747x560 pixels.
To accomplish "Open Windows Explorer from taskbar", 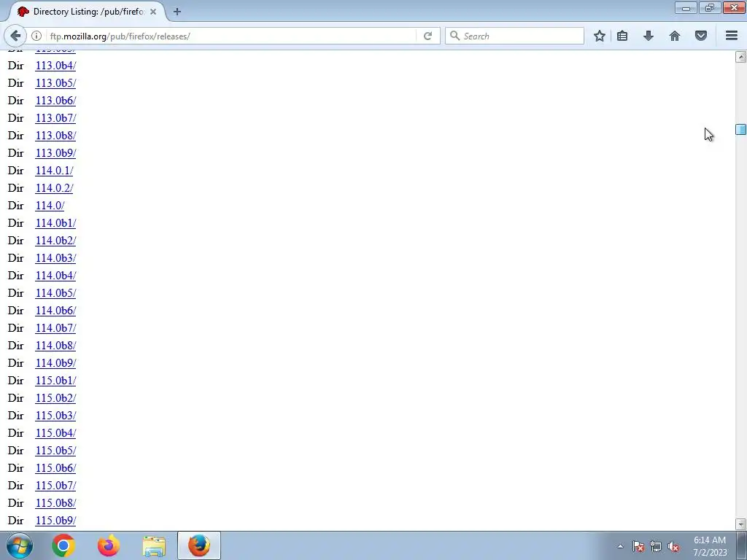I will pyautogui.click(x=154, y=545).
